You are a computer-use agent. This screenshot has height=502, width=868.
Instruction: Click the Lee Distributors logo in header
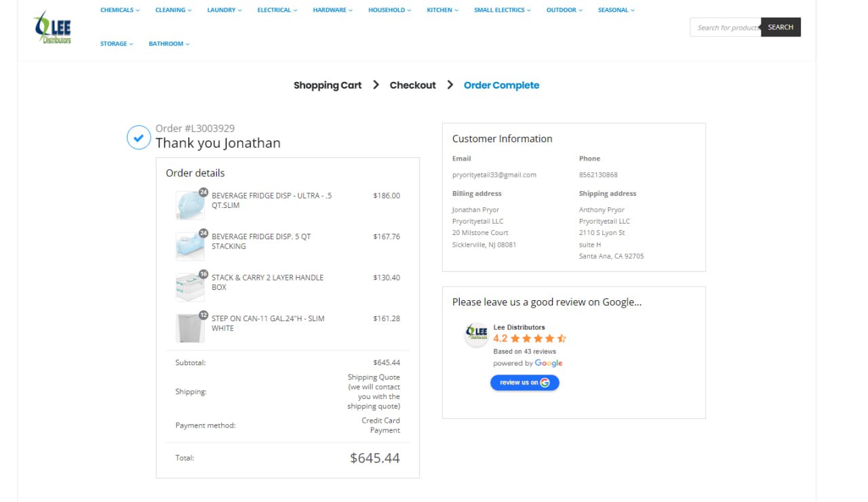coord(52,27)
